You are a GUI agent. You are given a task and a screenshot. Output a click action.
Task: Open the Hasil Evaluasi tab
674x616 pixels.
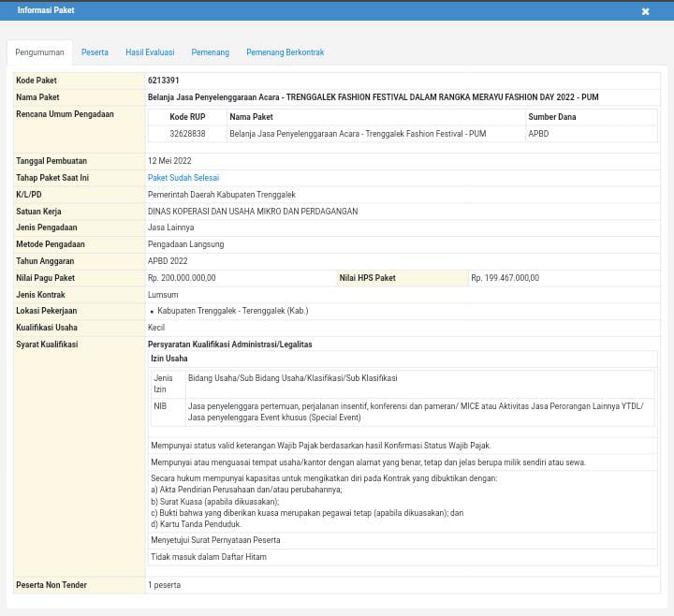tap(150, 52)
